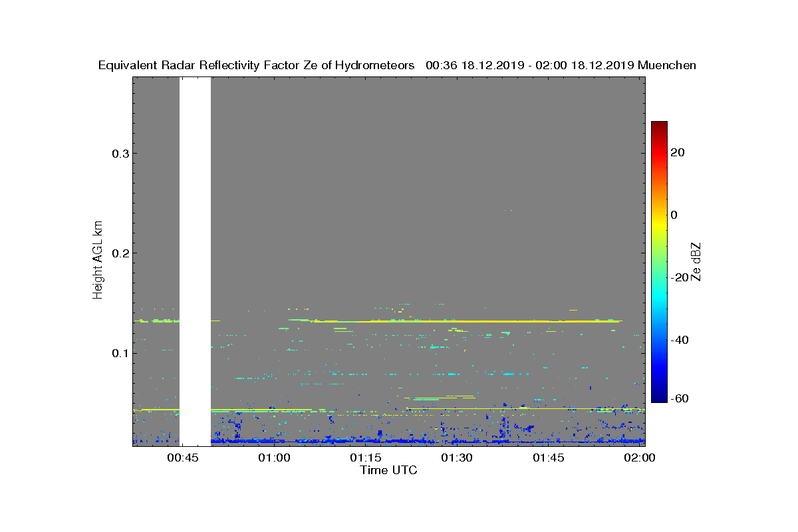This screenshot has width=798, height=532.
Task: Click the 01:45 time axis label
Action: [549, 458]
